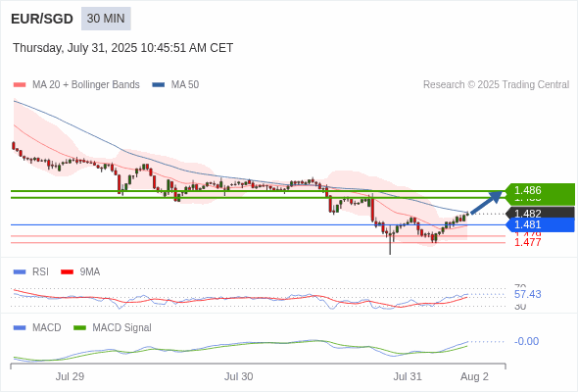Toggle the MA 50 legend label
Screen dimensions: 578x392
pyautogui.click(x=185, y=85)
